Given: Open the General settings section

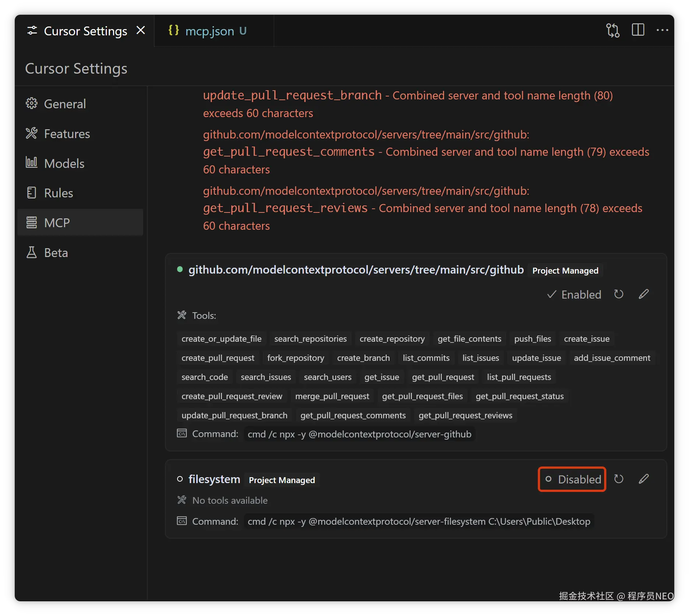Looking at the screenshot, I should tap(65, 104).
